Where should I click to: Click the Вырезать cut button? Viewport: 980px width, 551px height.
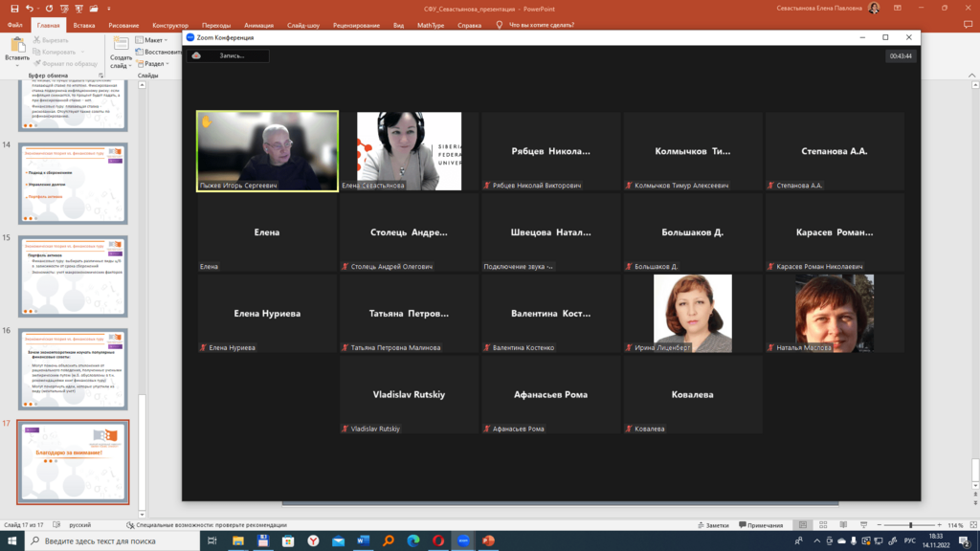coord(52,40)
